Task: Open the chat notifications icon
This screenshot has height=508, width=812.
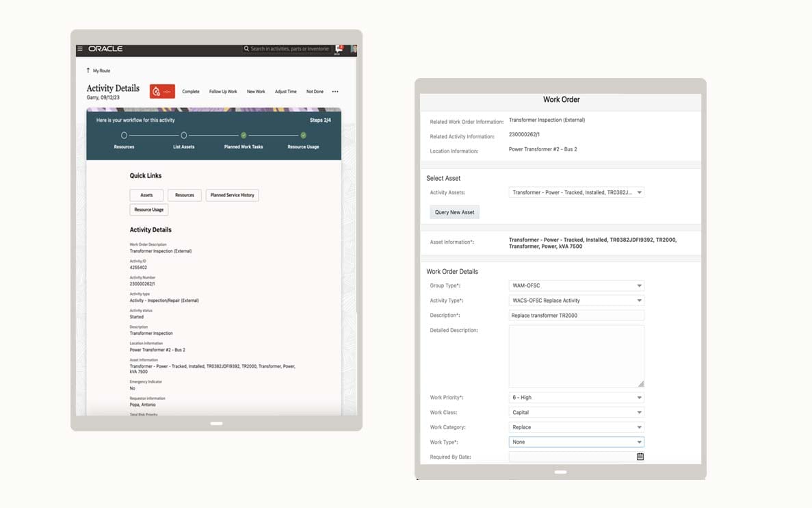Action: coord(339,49)
